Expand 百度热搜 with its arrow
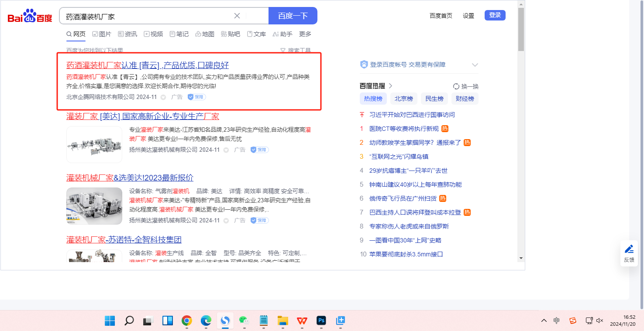Image resolution: width=644 pixels, height=331 pixels. coord(391,86)
